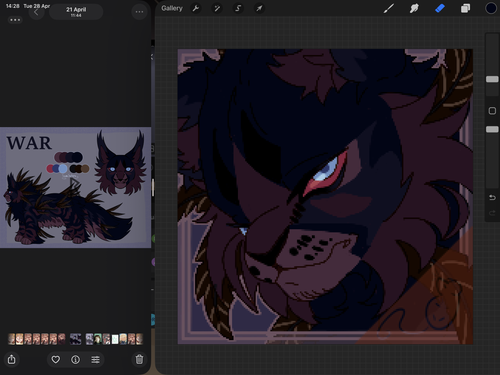Activate the Transform arrow tool
Image resolution: width=500 pixels, height=375 pixels.
pos(259,8)
